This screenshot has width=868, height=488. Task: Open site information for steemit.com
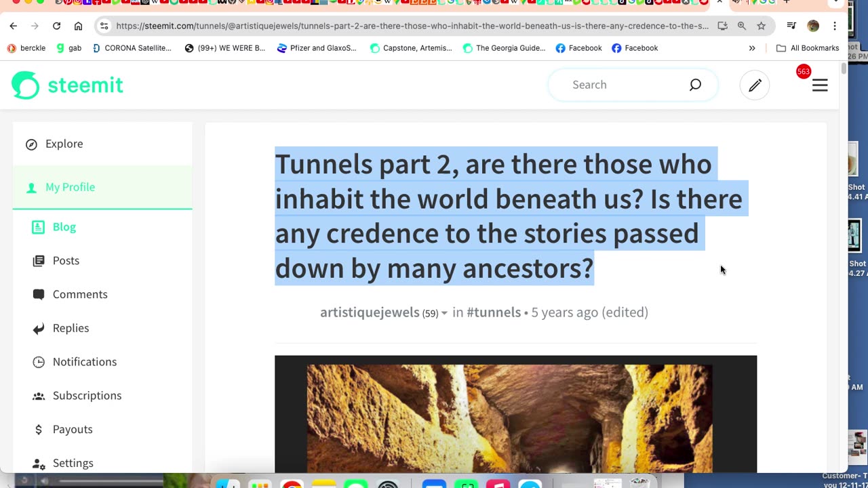(104, 26)
